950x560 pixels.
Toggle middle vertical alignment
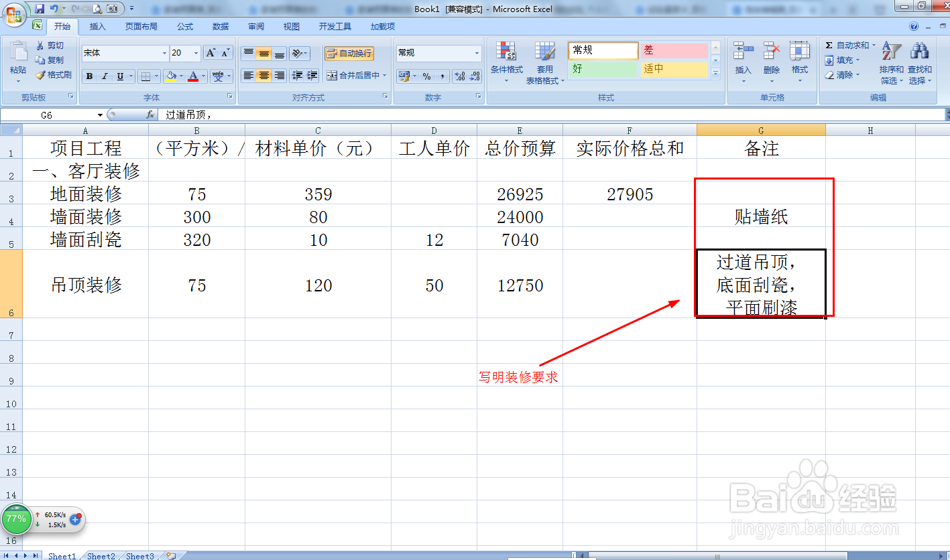[264, 54]
